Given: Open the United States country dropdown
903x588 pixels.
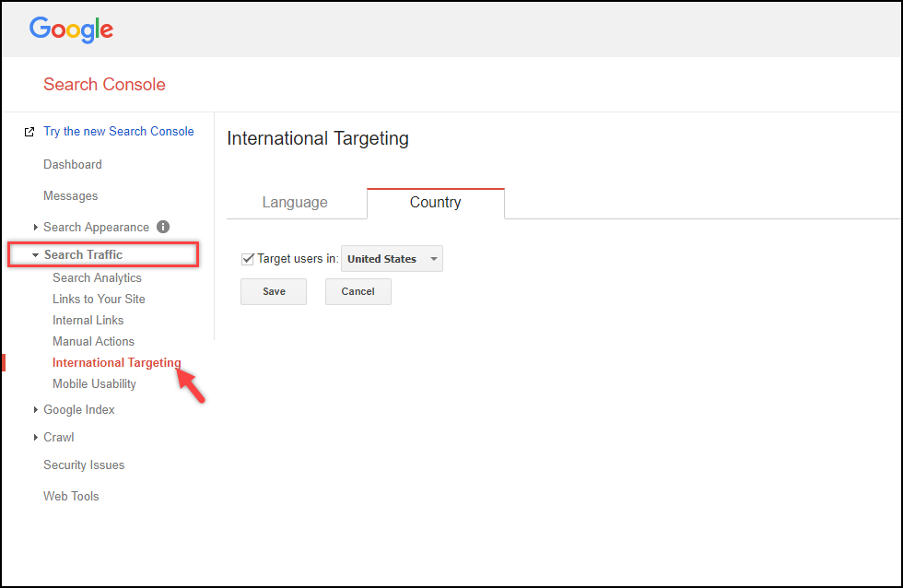Looking at the screenshot, I should (393, 259).
